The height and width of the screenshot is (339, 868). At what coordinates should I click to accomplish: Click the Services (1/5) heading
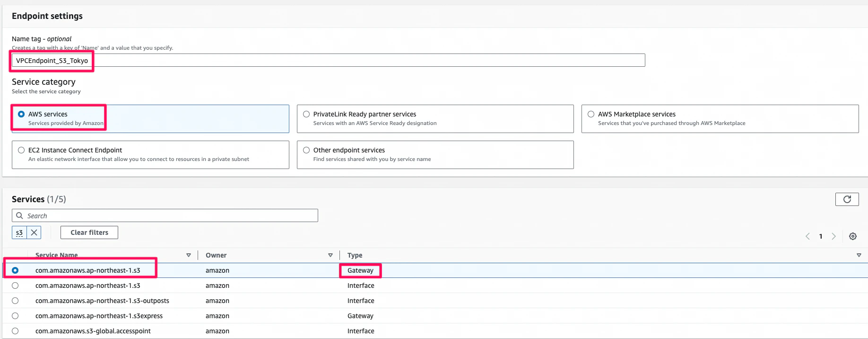(x=39, y=199)
